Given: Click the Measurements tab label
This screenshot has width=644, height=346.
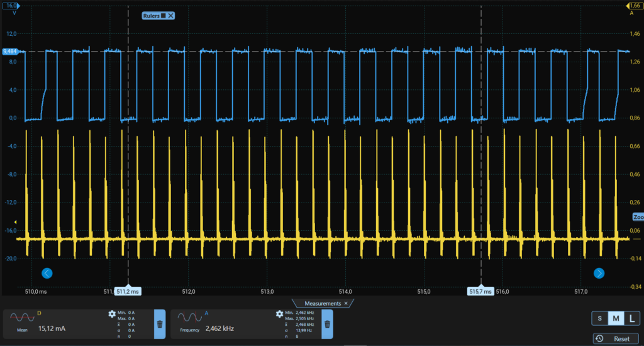Looking at the screenshot, I should [323, 303].
